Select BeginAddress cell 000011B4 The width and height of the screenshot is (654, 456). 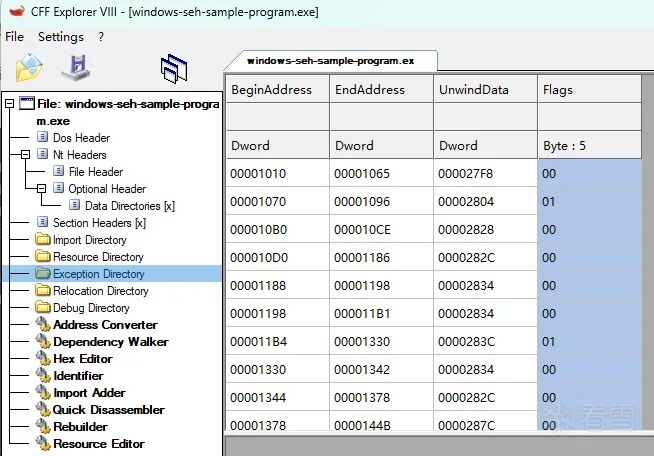point(278,341)
